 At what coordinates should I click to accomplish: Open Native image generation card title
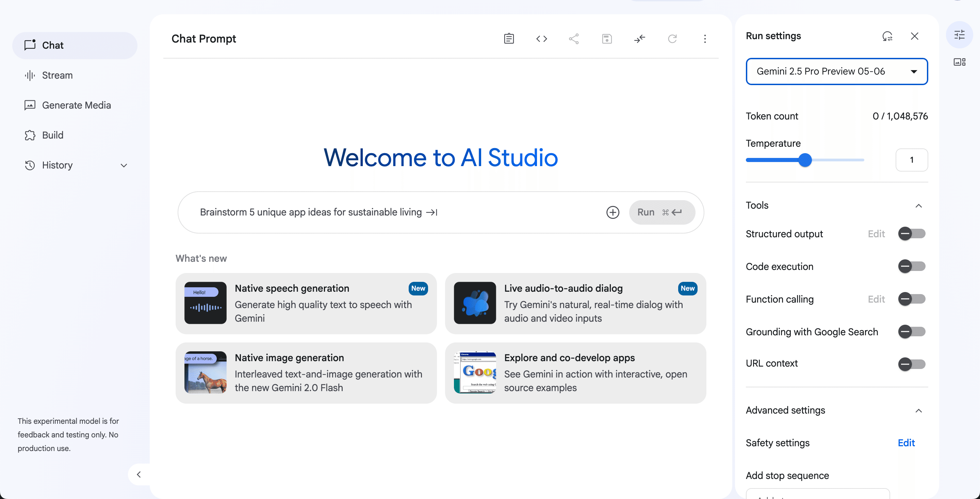(289, 358)
